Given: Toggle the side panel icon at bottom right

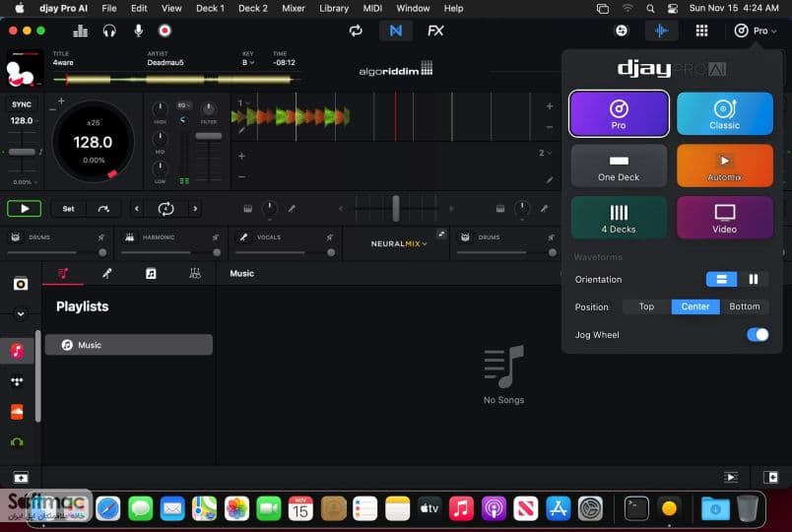Looking at the screenshot, I should [x=770, y=477].
